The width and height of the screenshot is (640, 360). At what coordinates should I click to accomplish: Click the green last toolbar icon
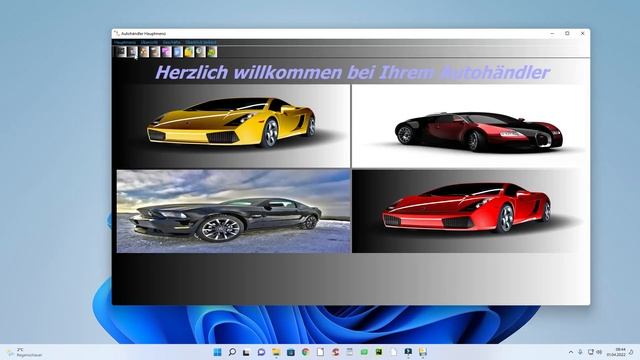tap(212, 52)
